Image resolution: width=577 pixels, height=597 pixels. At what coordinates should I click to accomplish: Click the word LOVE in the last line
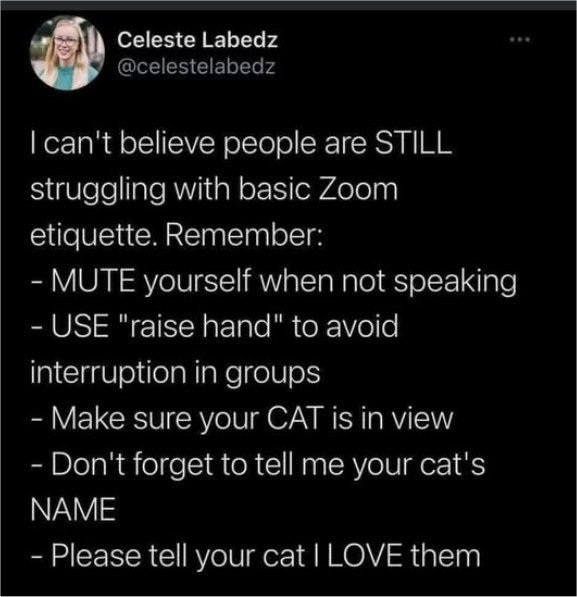click(x=364, y=555)
